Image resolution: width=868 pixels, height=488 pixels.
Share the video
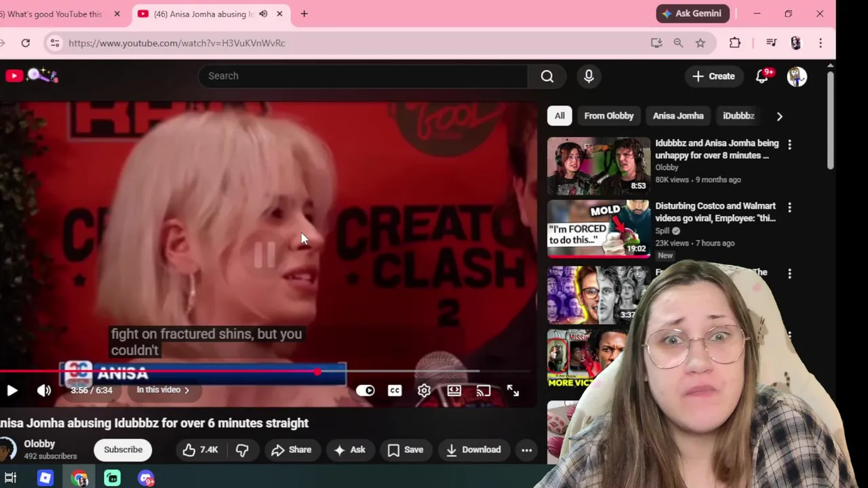(291, 450)
